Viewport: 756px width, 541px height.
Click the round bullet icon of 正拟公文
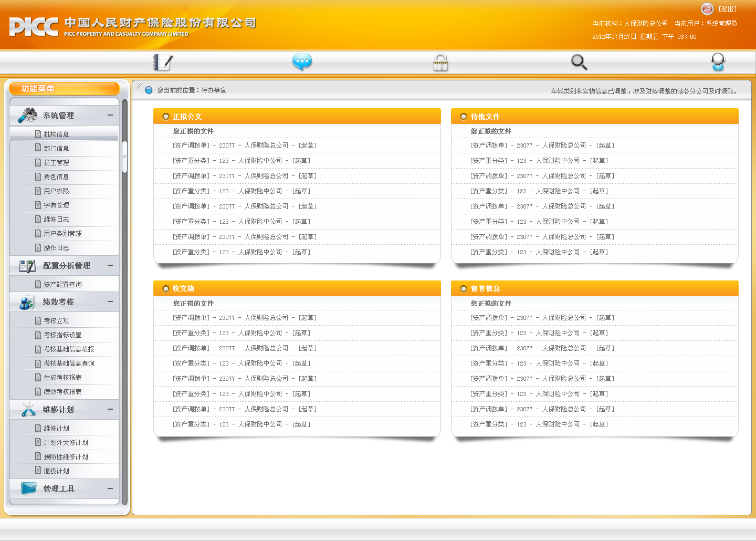click(x=166, y=117)
